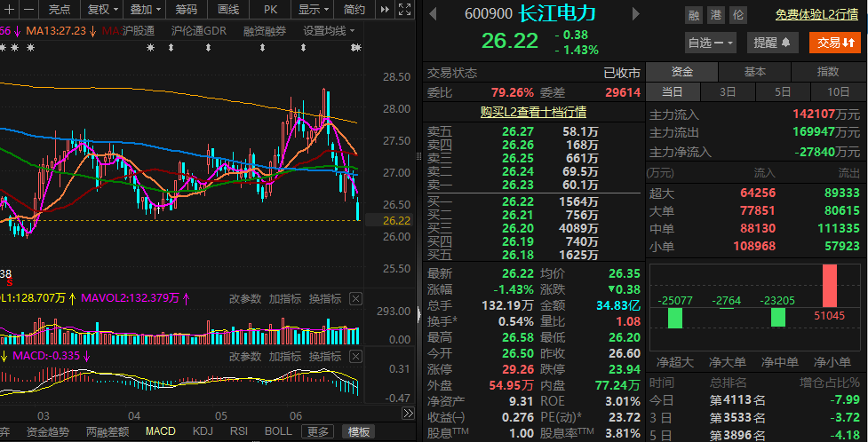Screen dimensions: 868x442
Task: Open 免费体验L2行情 link
Action: click(817, 15)
